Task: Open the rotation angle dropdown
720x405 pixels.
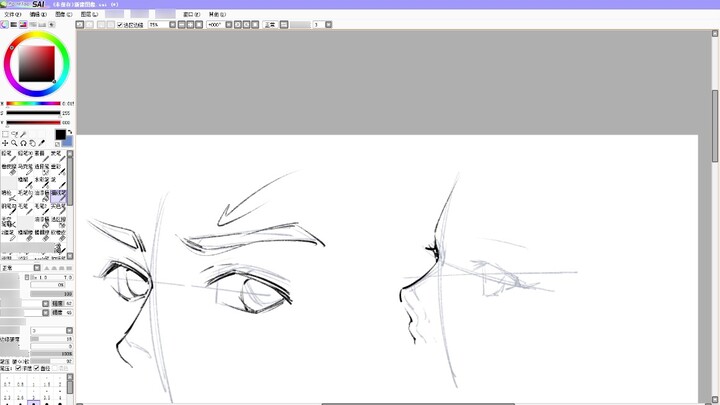Action: coord(229,24)
